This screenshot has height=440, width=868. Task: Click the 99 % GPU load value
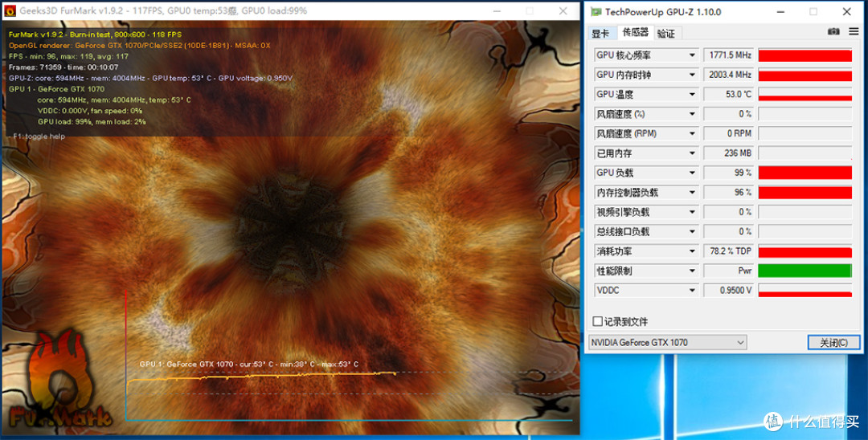[728, 173]
